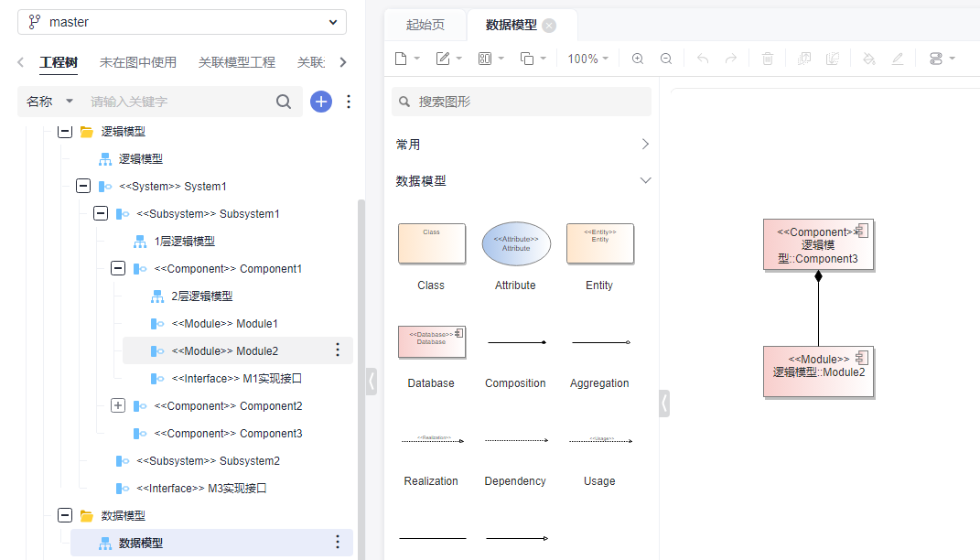The height and width of the screenshot is (560, 980).
Task: Show earlier tabs with left chevron
Action: [21, 62]
